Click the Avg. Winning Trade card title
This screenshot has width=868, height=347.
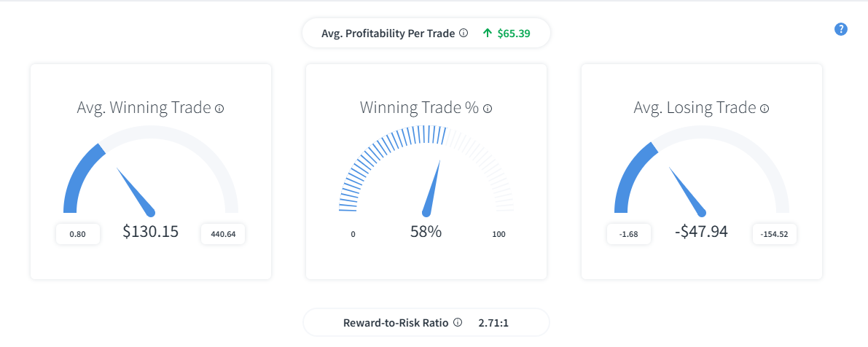(x=144, y=107)
